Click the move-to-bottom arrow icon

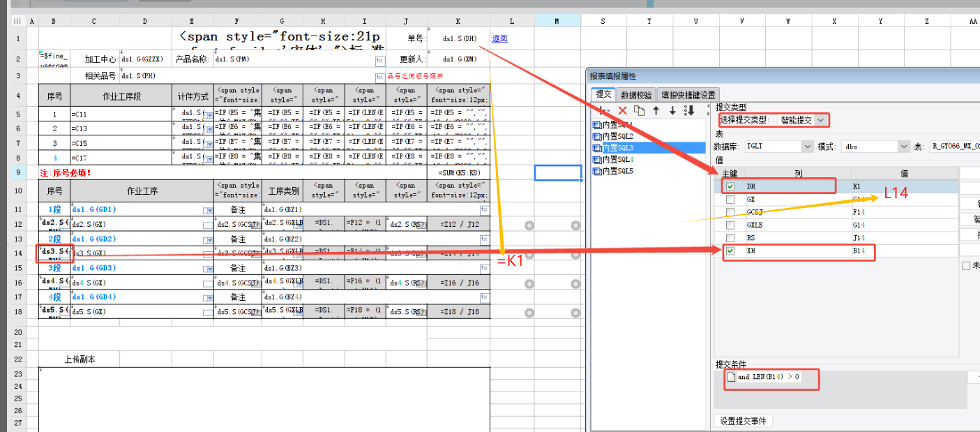[x=690, y=110]
